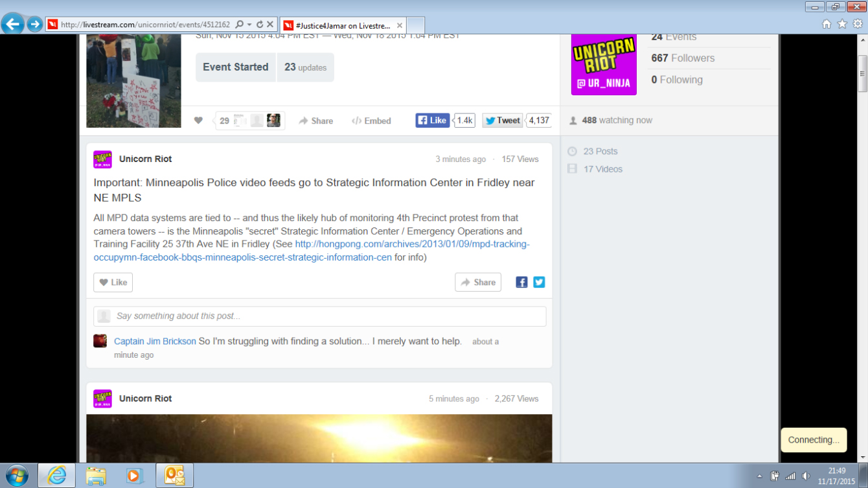868x488 pixels.
Task: Click the video icon next to 17 Videos
Action: [x=572, y=168]
